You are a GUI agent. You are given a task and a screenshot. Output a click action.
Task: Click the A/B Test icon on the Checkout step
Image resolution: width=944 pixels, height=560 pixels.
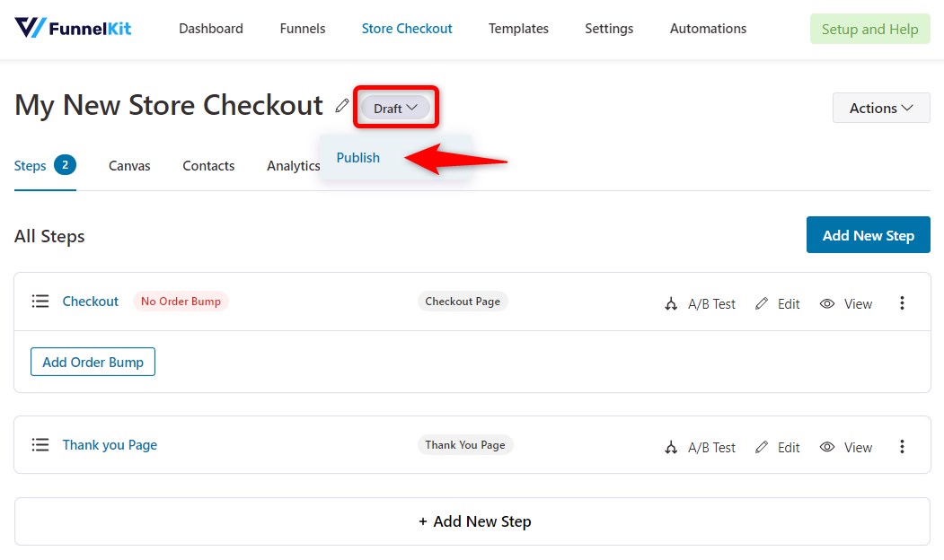672,303
